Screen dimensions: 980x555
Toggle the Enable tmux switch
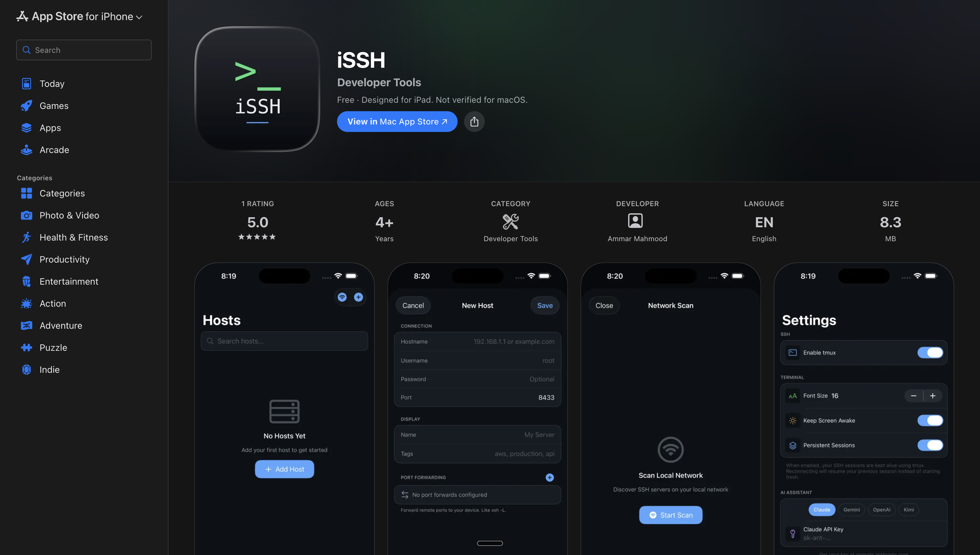pos(930,353)
